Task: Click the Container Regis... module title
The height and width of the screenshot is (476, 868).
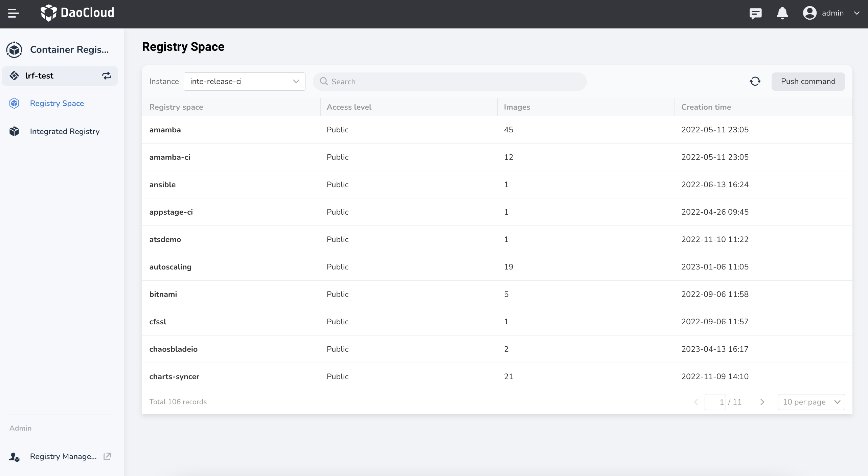Action: tap(69, 49)
